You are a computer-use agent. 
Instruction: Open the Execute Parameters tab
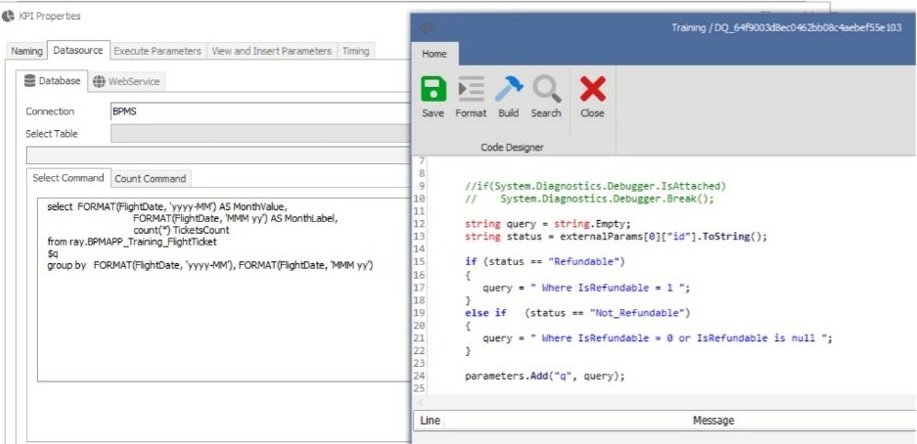pyautogui.click(x=157, y=51)
